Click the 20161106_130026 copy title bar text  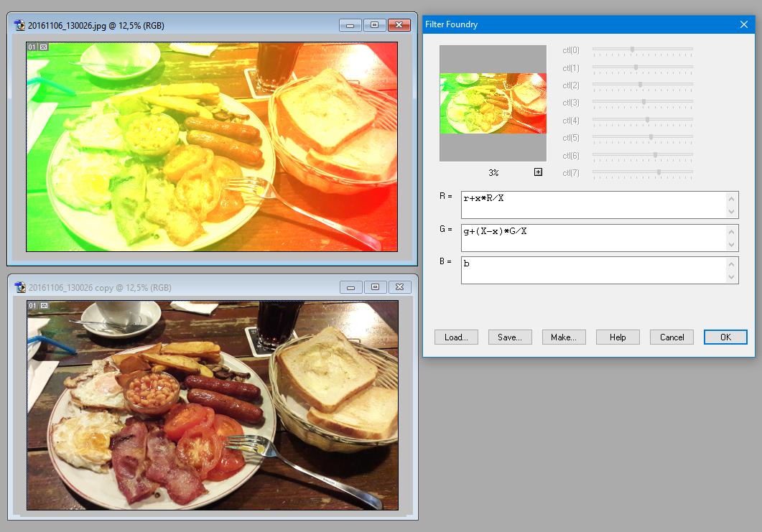coord(100,288)
